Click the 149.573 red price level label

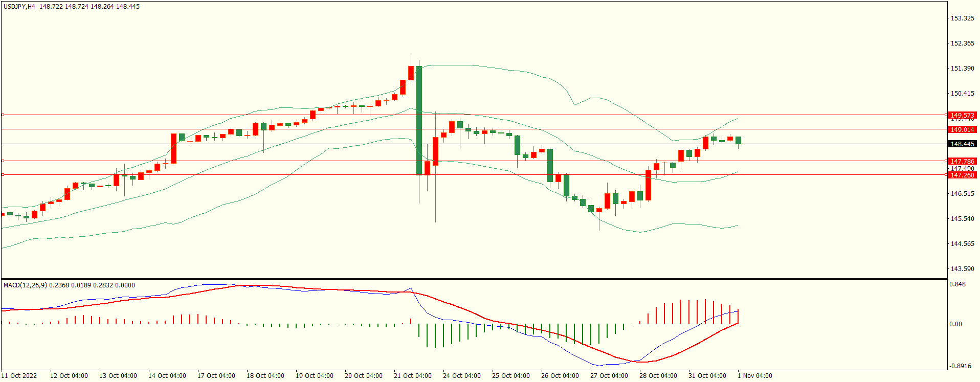962,115
